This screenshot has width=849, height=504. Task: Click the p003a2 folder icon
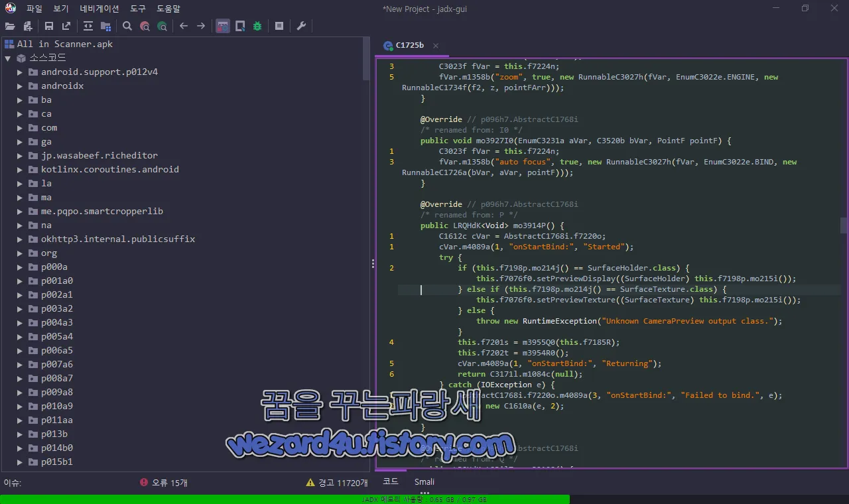(x=33, y=308)
